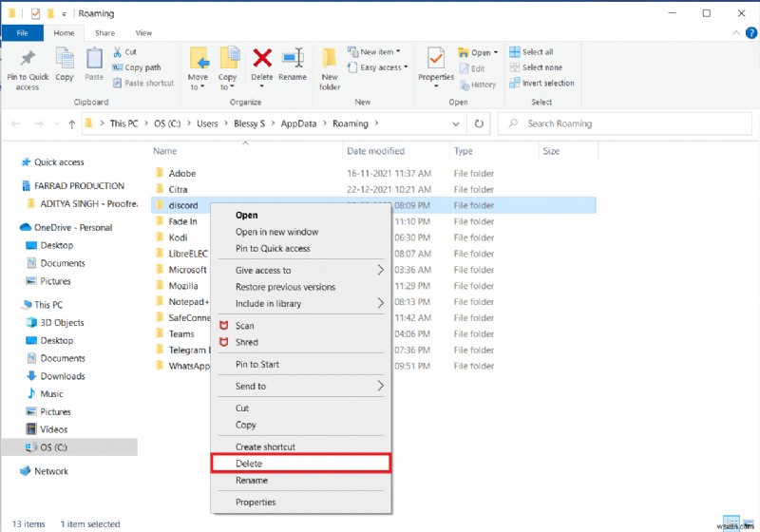Select OneDrive - Personal in navigation pane

tap(73, 227)
